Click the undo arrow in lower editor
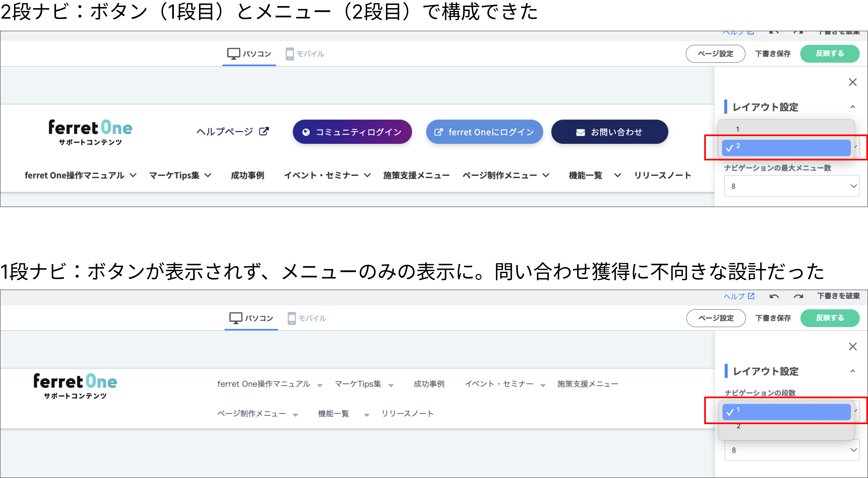The width and height of the screenshot is (868, 478). 774,296
